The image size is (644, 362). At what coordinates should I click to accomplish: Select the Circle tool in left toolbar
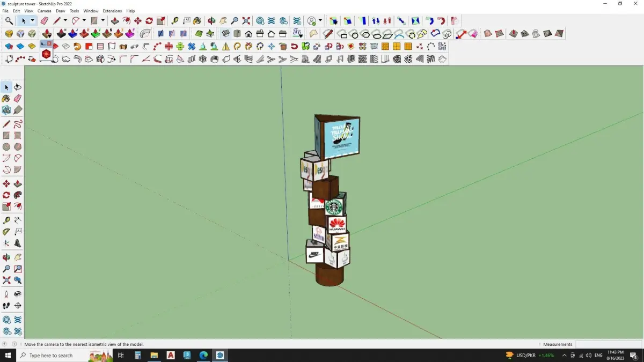(6, 147)
